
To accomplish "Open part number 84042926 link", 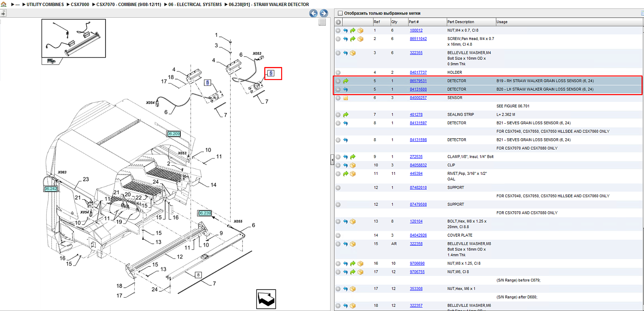I will [x=418, y=235].
